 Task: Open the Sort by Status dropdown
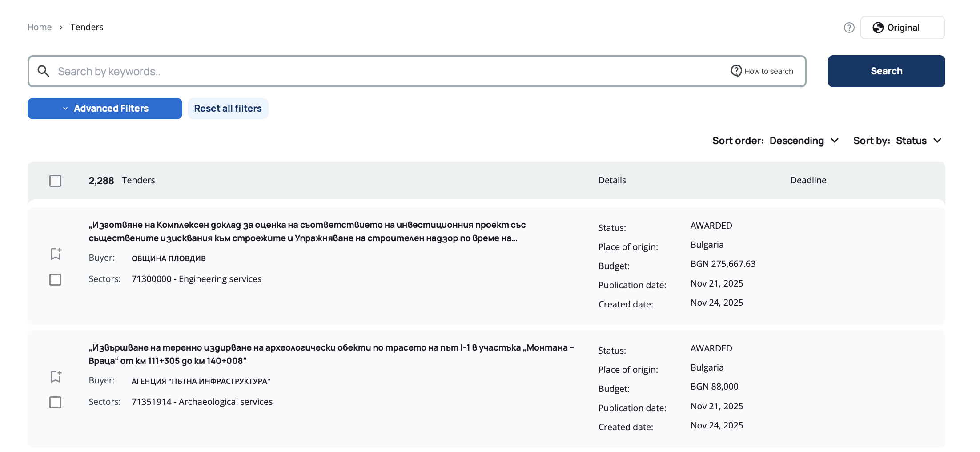tap(918, 141)
